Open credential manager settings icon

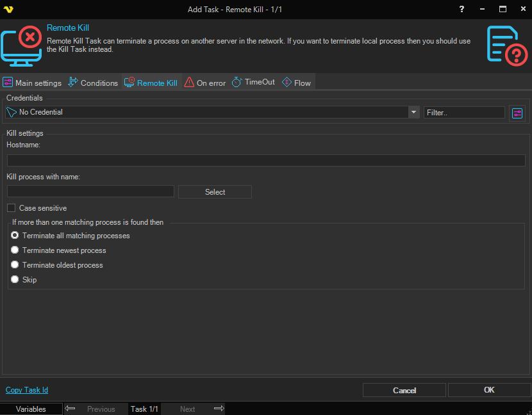[x=517, y=113]
